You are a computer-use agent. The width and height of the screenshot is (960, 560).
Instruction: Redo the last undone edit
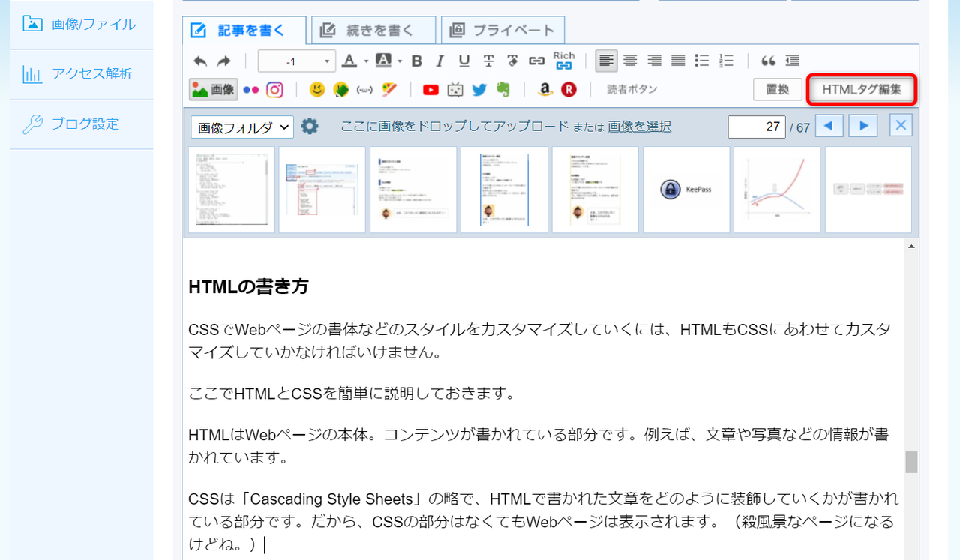coord(223,61)
